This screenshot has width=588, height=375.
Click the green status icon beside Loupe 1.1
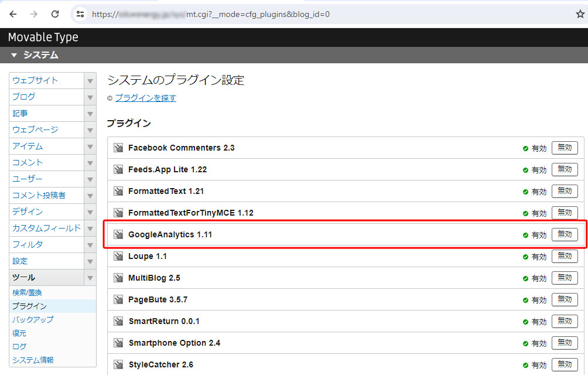525,256
